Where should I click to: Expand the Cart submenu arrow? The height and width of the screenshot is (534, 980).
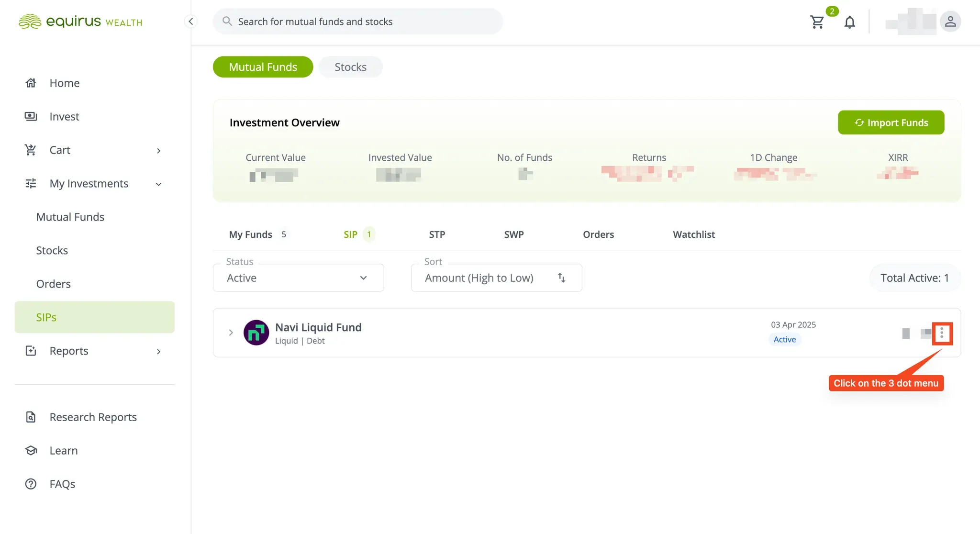coord(159,151)
